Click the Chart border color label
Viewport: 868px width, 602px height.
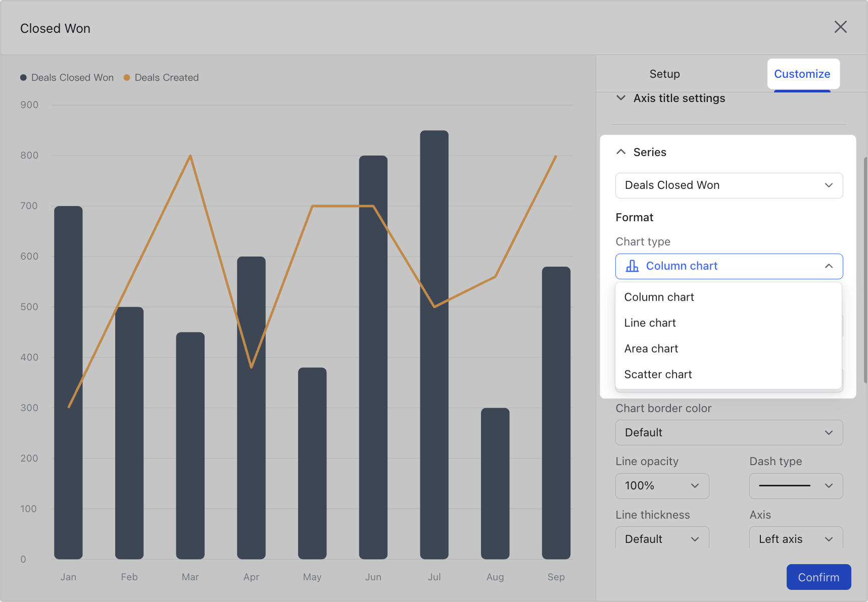coord(663,409)
